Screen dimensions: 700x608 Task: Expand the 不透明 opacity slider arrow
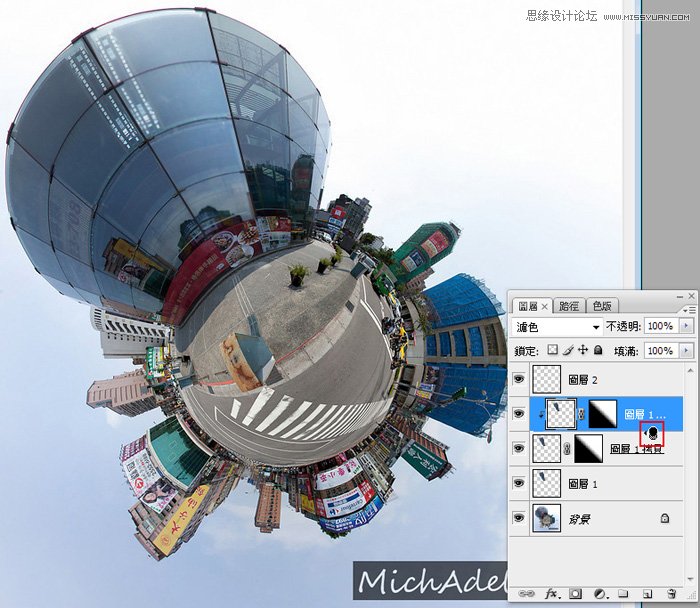click(x=685, y=327)
